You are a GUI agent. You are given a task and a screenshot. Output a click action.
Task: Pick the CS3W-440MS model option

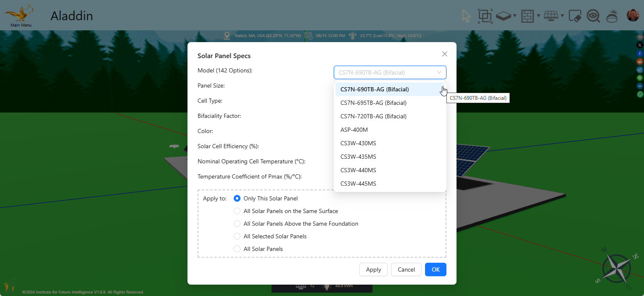[x=390, y=170]
